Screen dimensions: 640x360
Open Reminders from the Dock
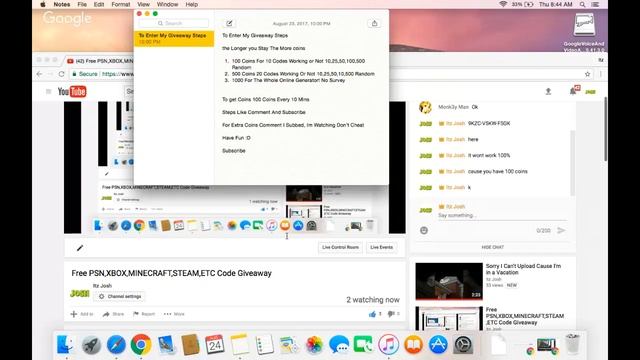(x=264, y=345)
